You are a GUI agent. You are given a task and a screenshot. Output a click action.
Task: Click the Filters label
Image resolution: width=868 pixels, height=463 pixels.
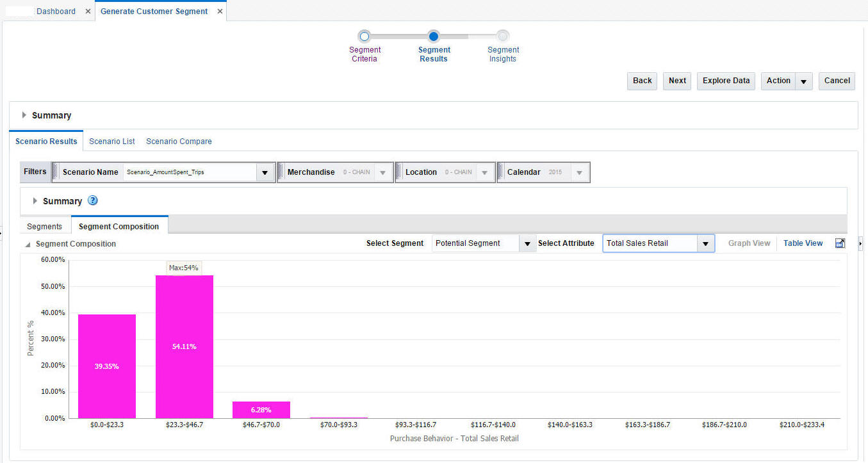coord(35,172)
